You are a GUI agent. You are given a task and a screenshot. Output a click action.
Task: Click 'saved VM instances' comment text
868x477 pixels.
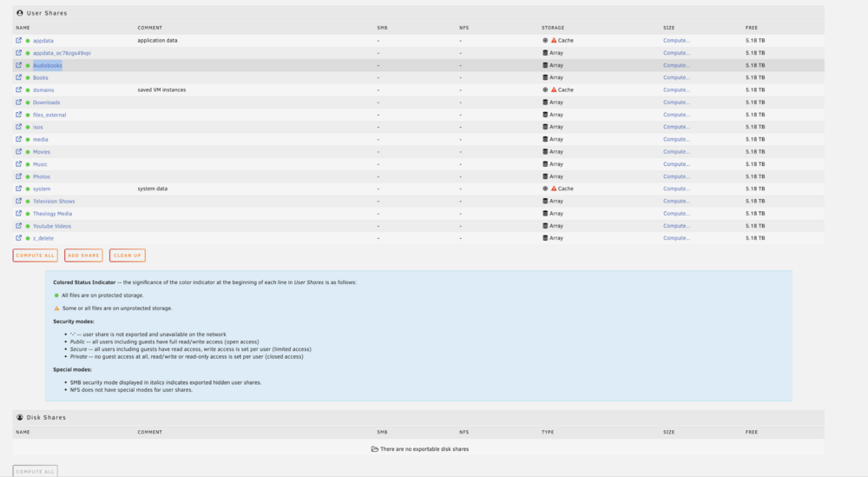[x=161, y=89]
